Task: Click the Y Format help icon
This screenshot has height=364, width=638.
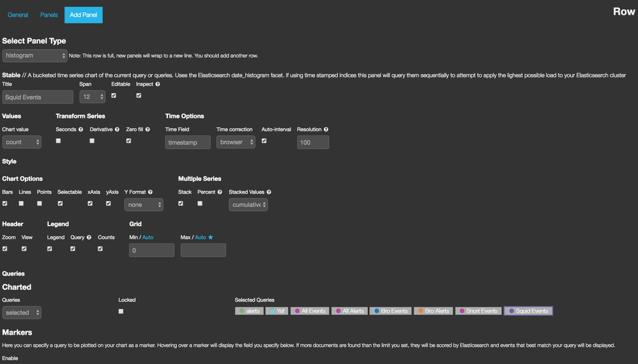Action: click(150, 192)
